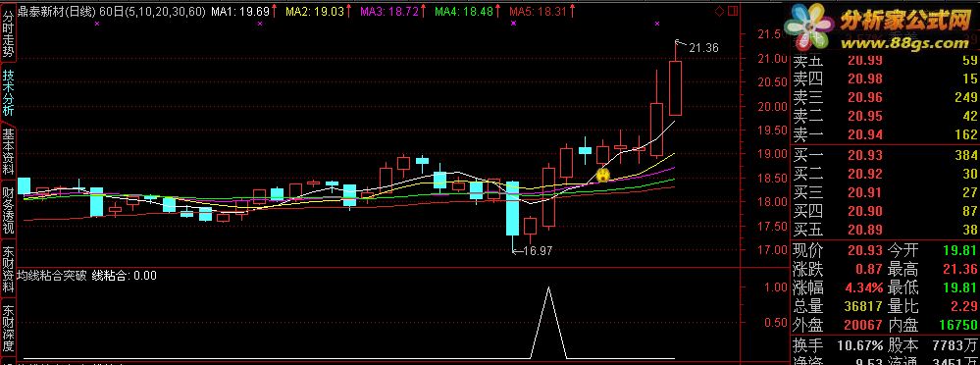Switch to the 技术分析 side tab
This screenshot has width=980, height=365.
[8, 92]
